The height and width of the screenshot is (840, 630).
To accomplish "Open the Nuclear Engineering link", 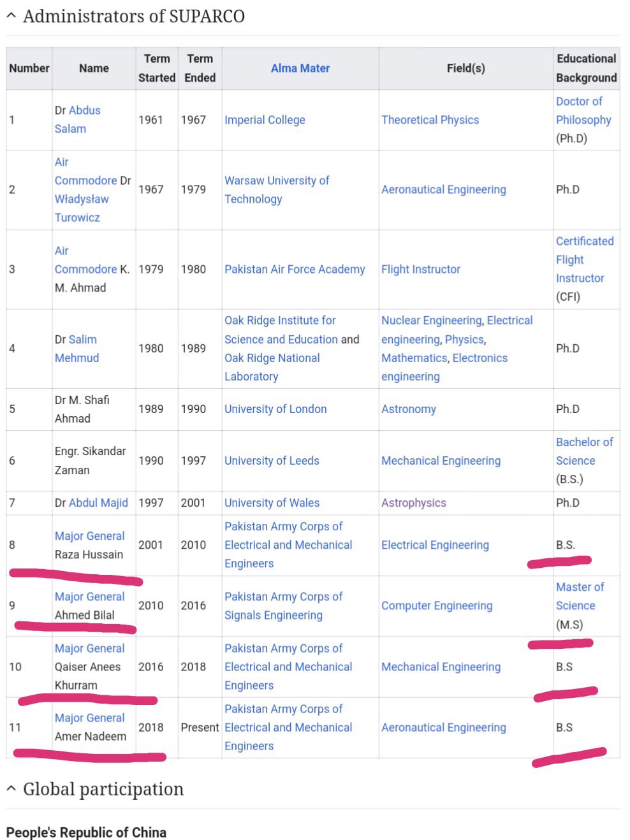I will click(x=432, y=320).
